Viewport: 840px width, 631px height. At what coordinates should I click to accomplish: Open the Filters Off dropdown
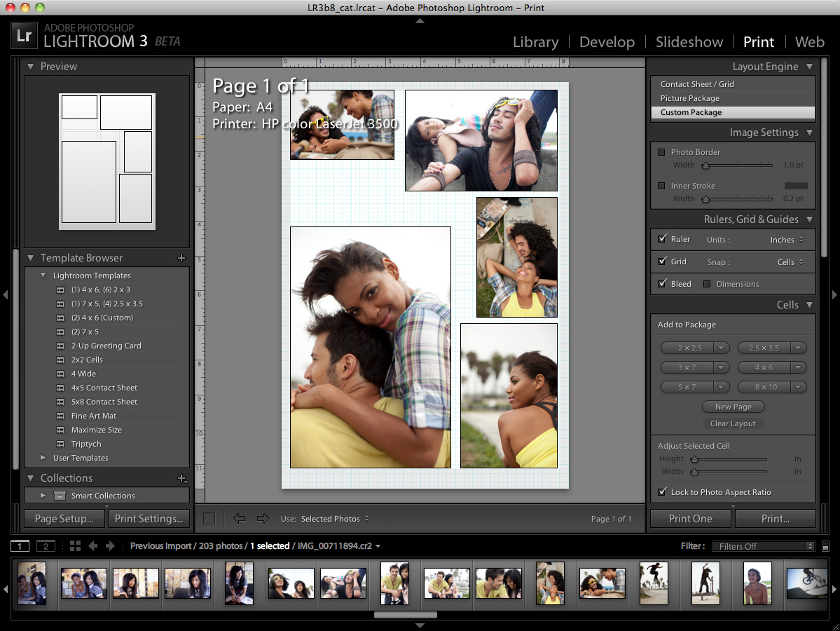tap(762, 546)
